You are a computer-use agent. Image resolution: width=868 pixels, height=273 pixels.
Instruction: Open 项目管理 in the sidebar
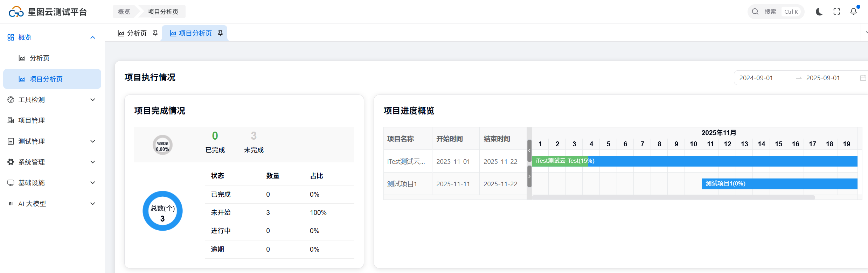(x=32, y=120)
